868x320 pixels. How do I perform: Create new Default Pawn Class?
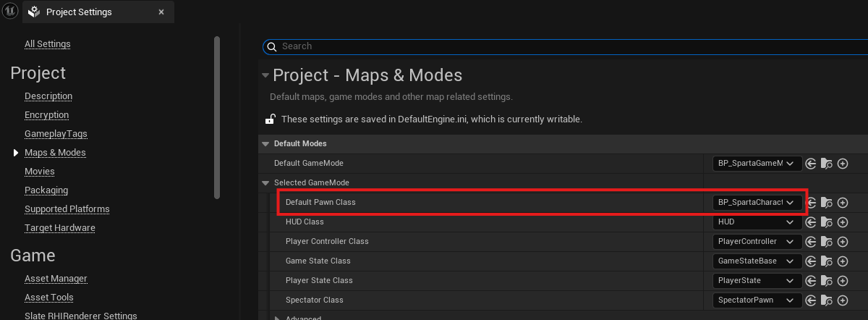(x=843, y=203)
